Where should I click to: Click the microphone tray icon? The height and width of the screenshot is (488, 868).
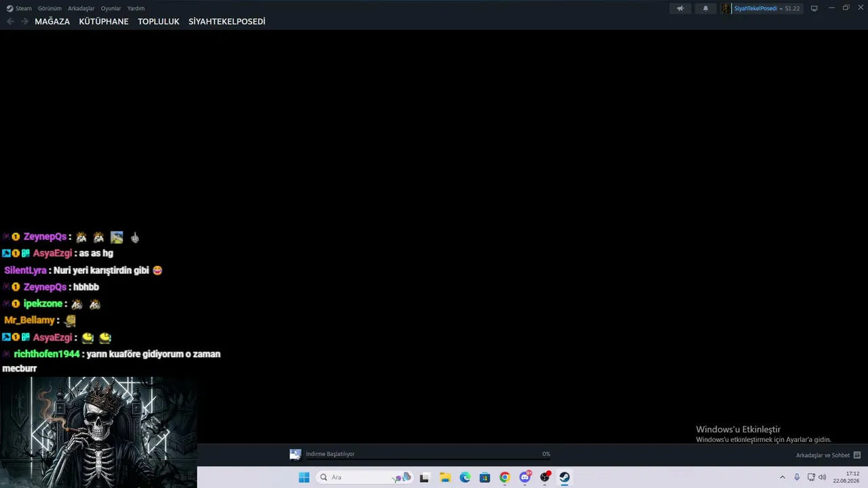tap(797, 477)
